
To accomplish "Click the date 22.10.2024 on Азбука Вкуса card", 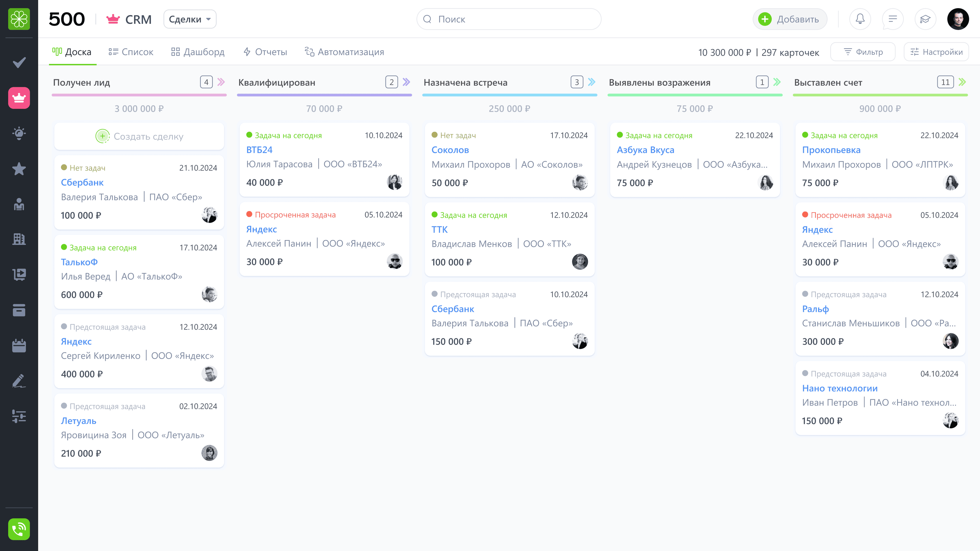I will tap(754, 135).
